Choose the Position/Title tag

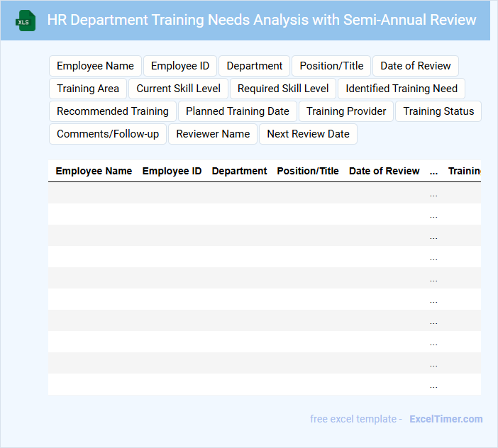click(331, 66)
